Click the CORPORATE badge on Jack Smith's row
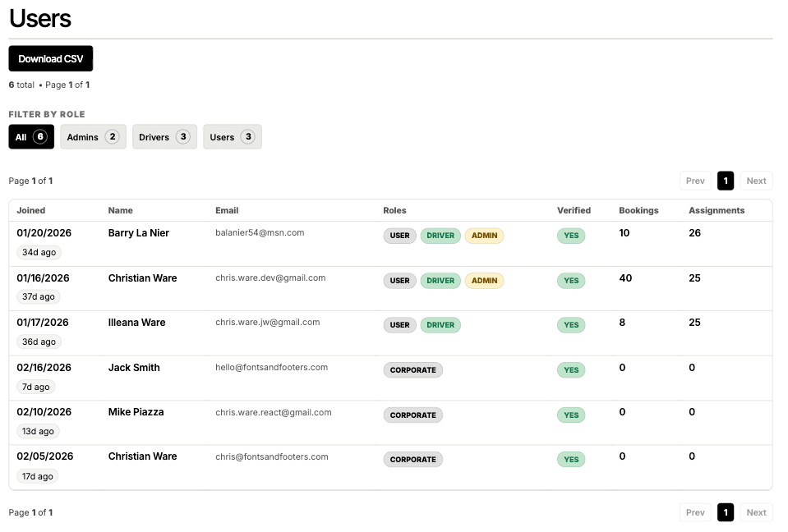Viewport: 788px width, 532px height. [x=412, y=369]
